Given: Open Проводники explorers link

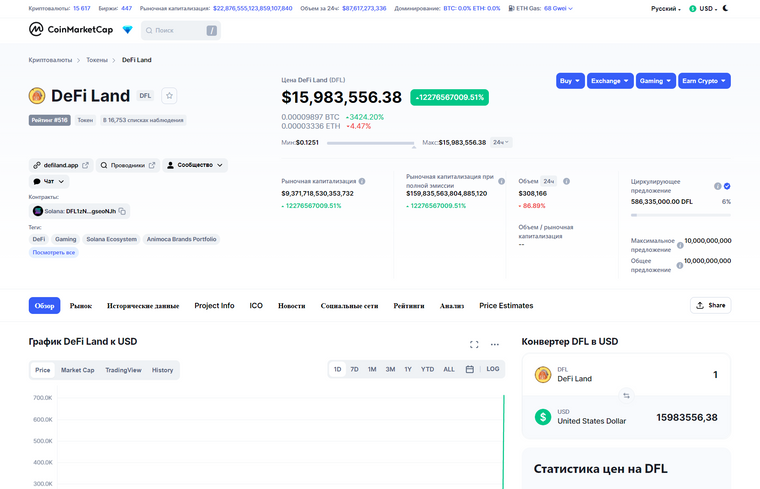Looking at the screenshot, I should pos(127,165).
